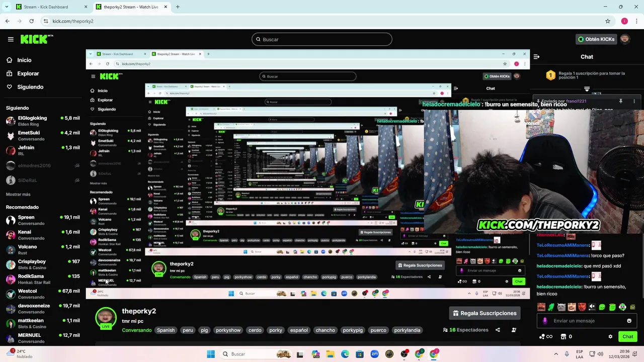Open ElGlogloking channel
Screen dimensions: 644x362
[x=43, y=121]
